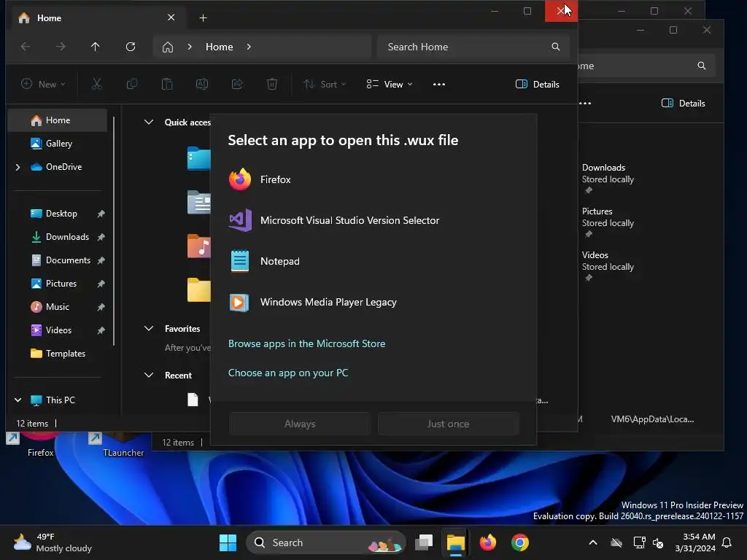Select Pictures Stored locally in back window
Viewport: 747px width, 560px height.
point(608,222)
